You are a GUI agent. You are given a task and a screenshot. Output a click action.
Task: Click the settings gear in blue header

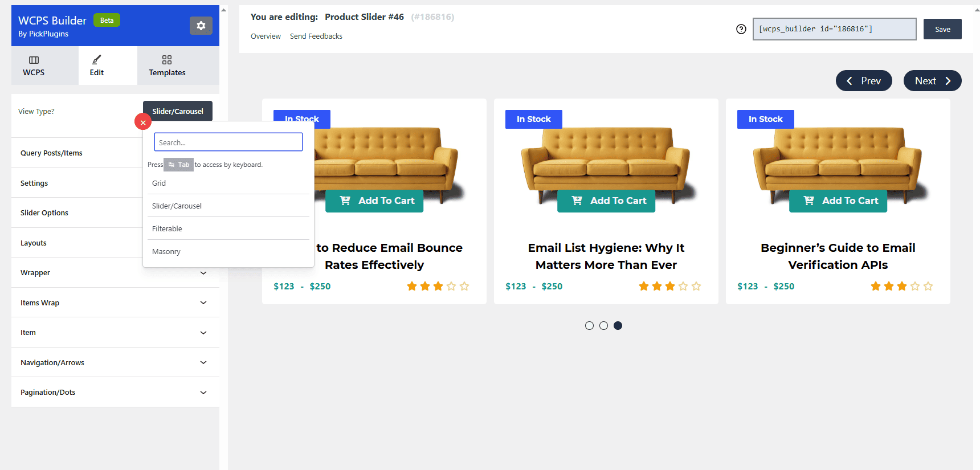click(x=201, y=26)
